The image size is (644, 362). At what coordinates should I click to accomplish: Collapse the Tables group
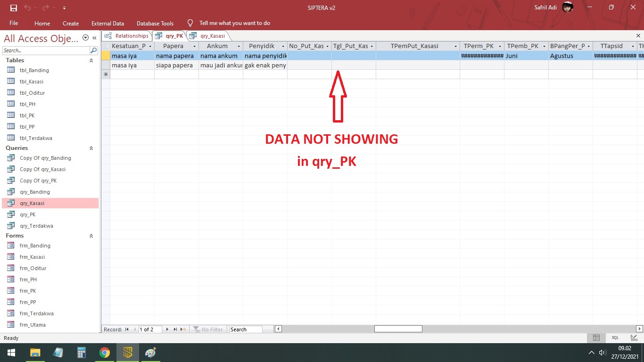91,60
